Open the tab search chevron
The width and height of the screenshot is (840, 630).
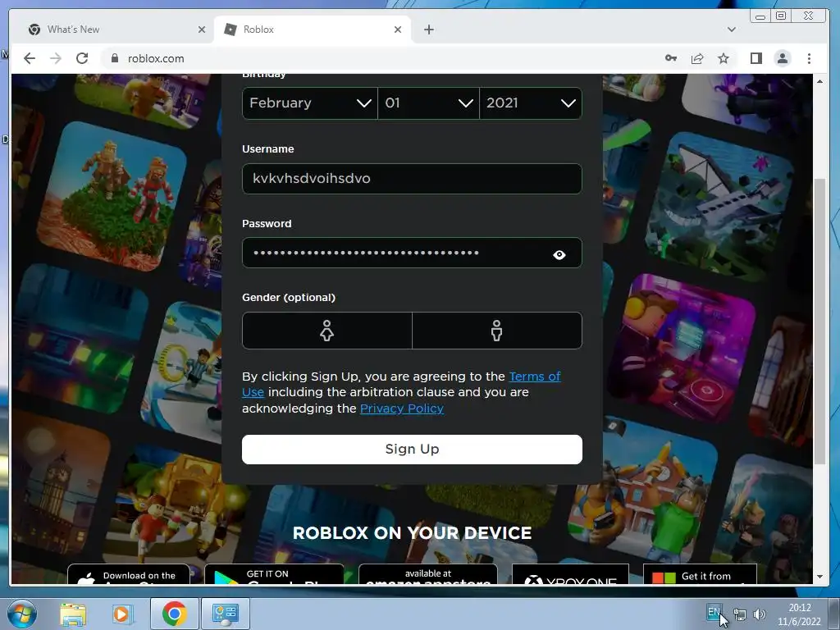coord(731,30)
